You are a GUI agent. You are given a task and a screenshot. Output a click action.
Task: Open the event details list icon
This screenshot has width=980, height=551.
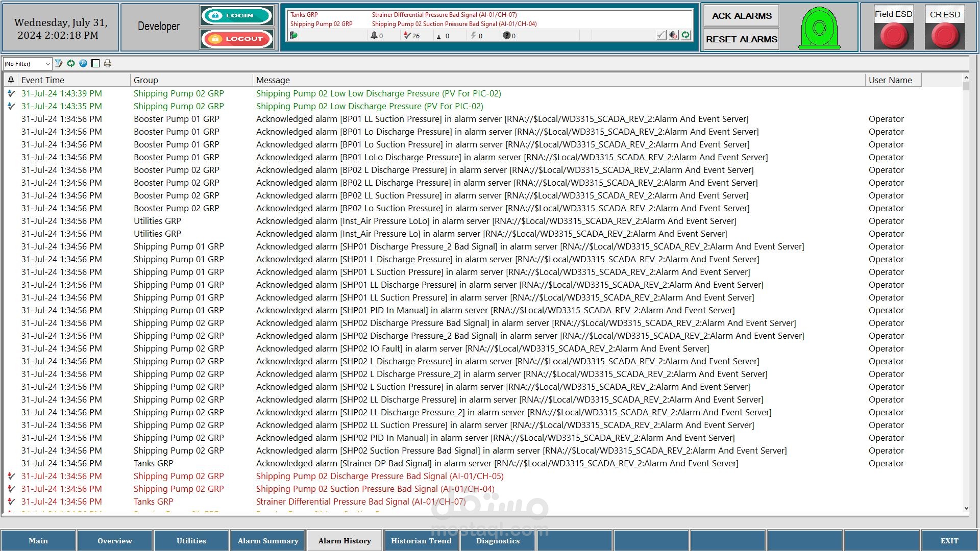click(95, 63)
